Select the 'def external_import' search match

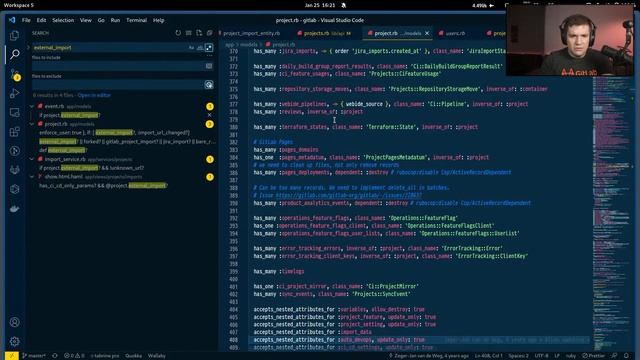(x=63, y=150)
